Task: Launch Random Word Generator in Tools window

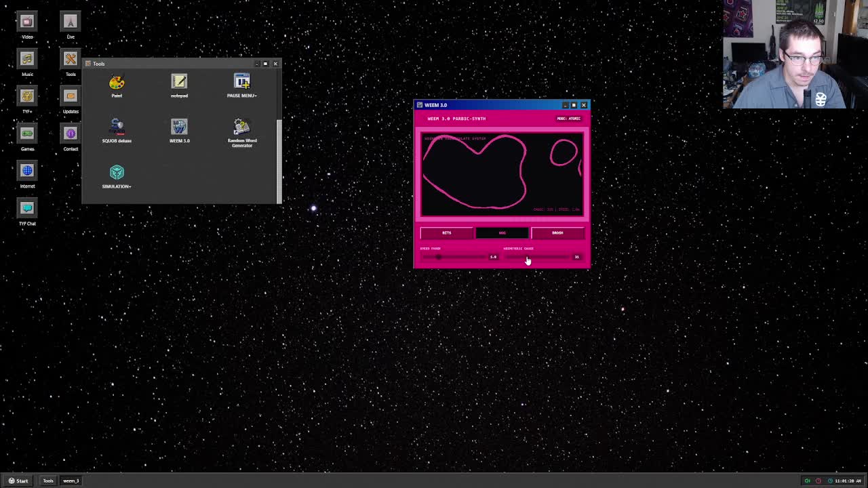Action: [242, 134]
